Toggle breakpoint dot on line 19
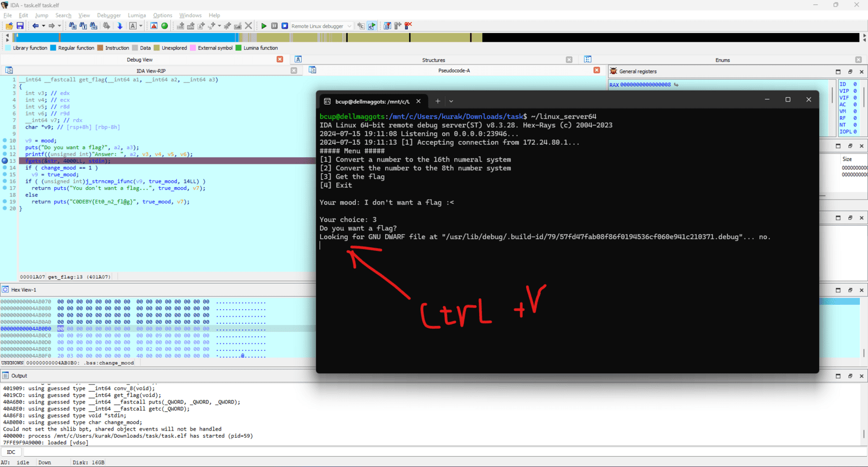868x467 pixels. 5,202
